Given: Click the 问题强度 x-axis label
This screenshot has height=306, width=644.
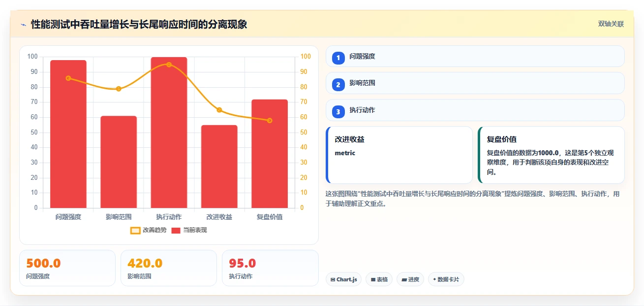Looking at the screenshot, I should pos(68,217).
